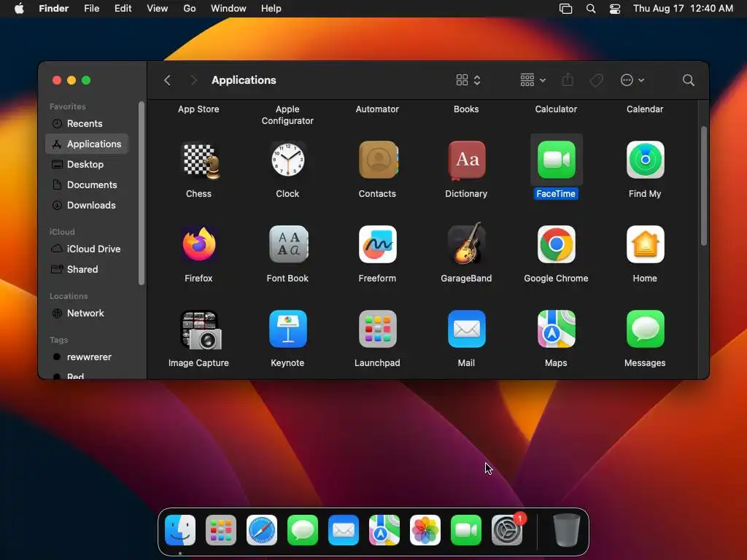
Task: Open Spotlight search in the menu bar
Action: (x=591, y=9)
